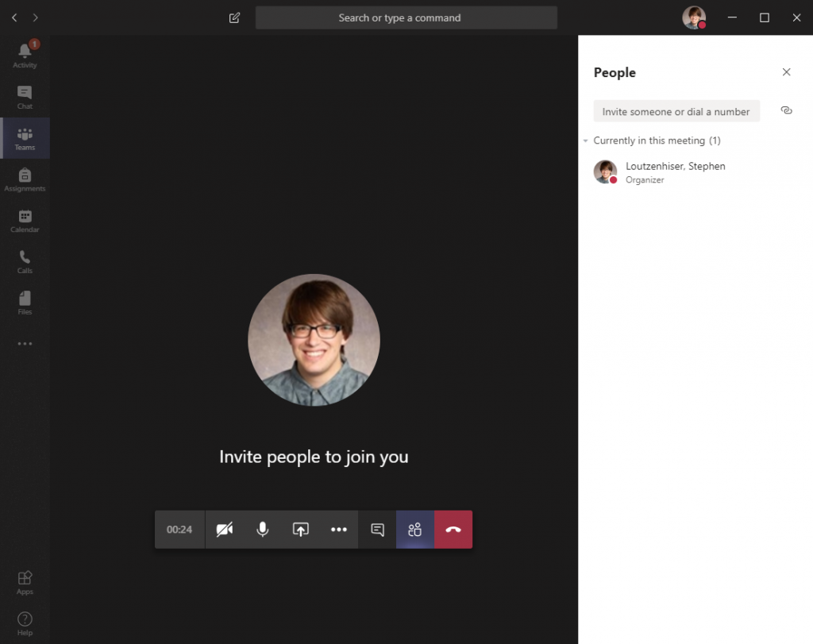
Task: Mute the microphone in meeting bar
Action: coord(262,530)
